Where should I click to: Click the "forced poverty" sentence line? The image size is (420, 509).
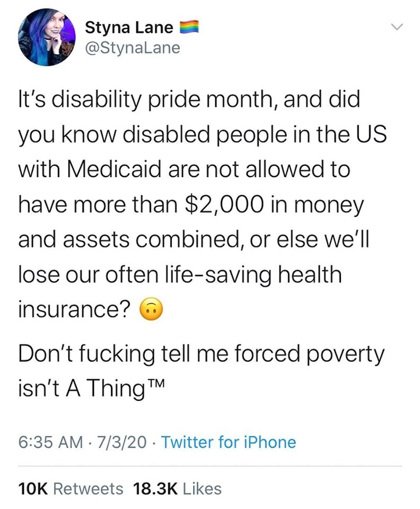click(200, 354)
